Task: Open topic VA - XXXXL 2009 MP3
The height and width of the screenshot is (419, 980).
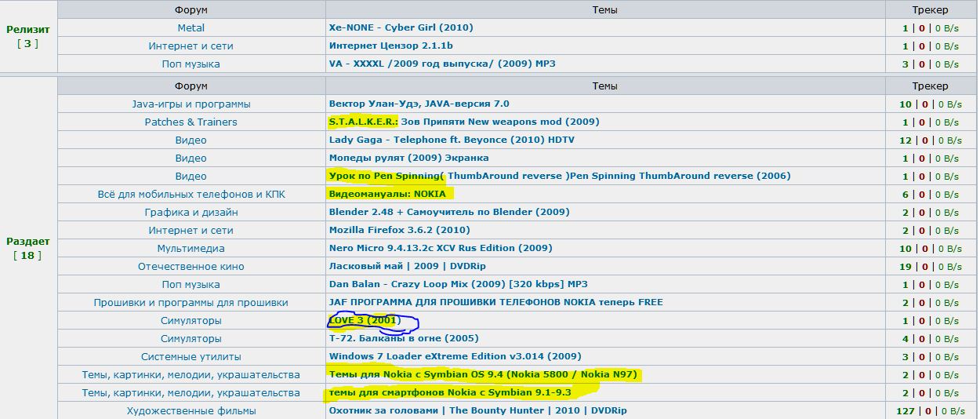Action: pos(442,64)
